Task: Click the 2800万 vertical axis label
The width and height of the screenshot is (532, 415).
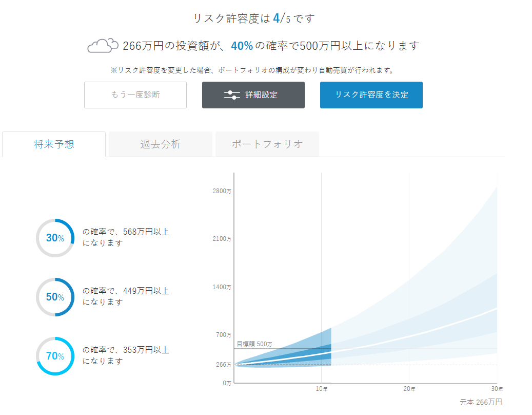Action: (x=223, y=191)
